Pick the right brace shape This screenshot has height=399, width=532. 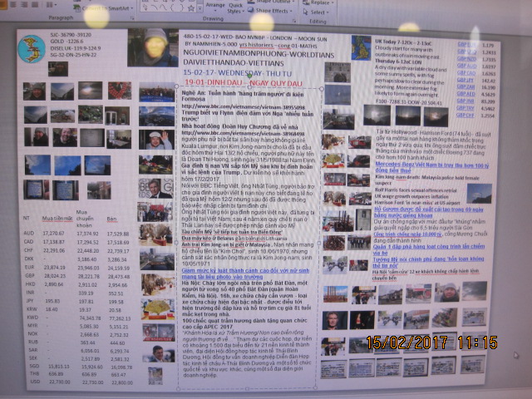(181, 7)
